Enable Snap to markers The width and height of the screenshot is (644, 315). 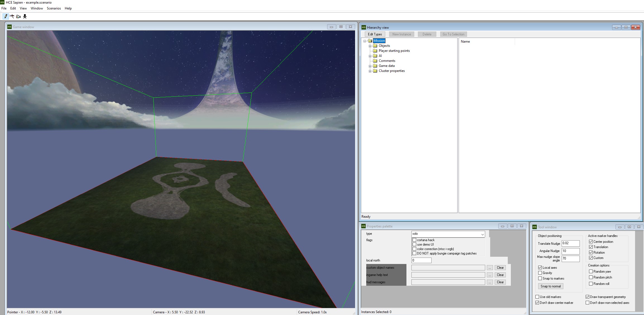[540, 278]
